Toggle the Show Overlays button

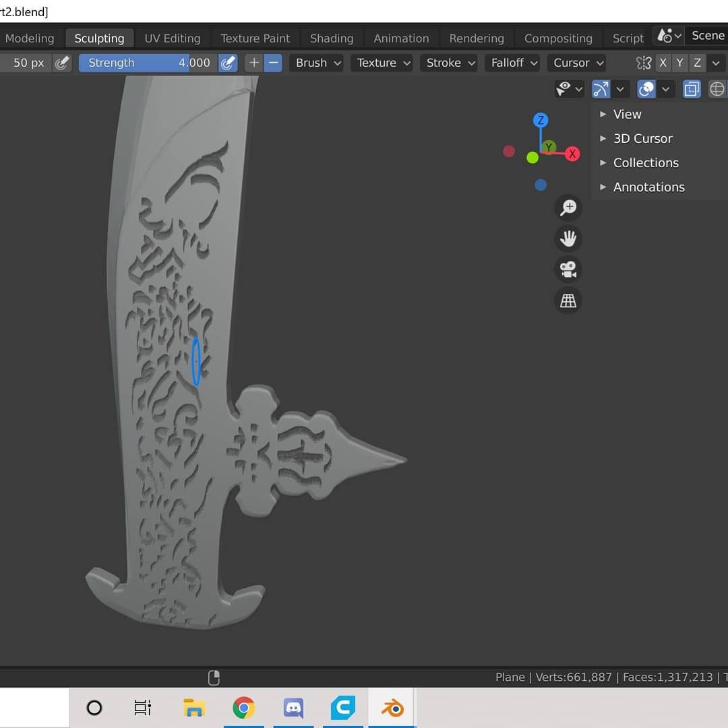click(646, 89)
